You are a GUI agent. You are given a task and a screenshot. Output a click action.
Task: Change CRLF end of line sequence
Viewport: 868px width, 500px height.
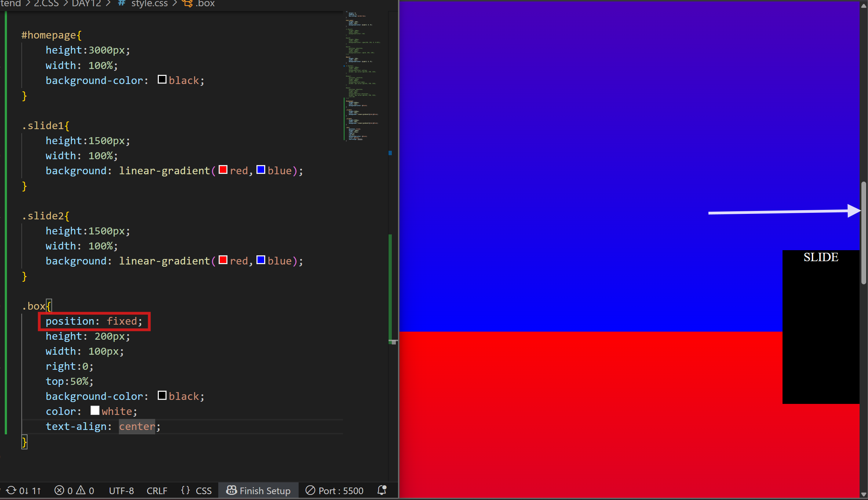(157, 490)
